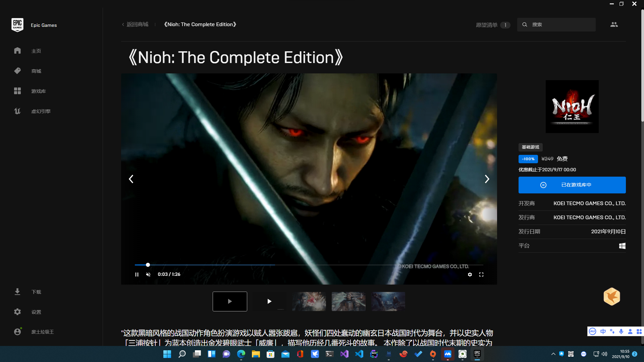Open Teams Chat from taskbar

pos(226,354)
